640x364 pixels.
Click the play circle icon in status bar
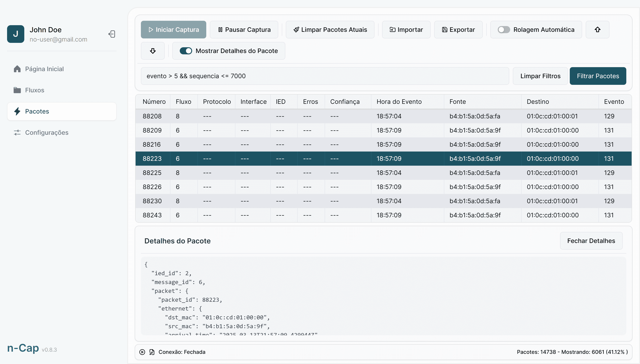[x=142, y=352]
